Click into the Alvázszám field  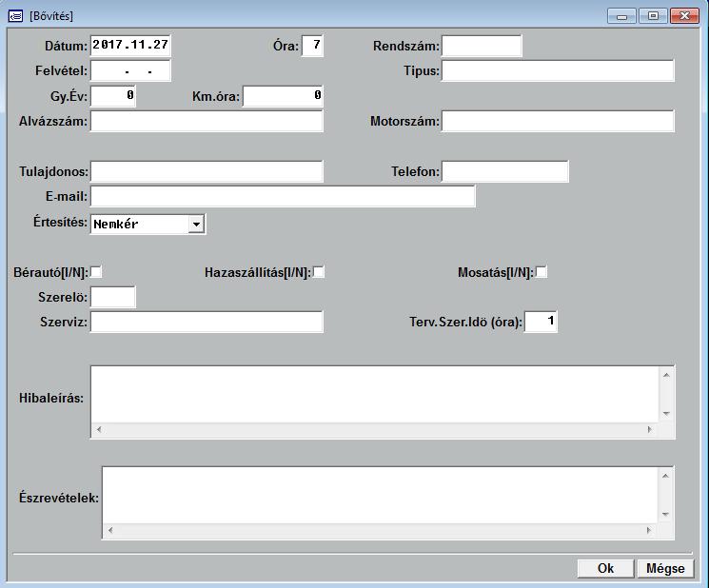point(207,121)
